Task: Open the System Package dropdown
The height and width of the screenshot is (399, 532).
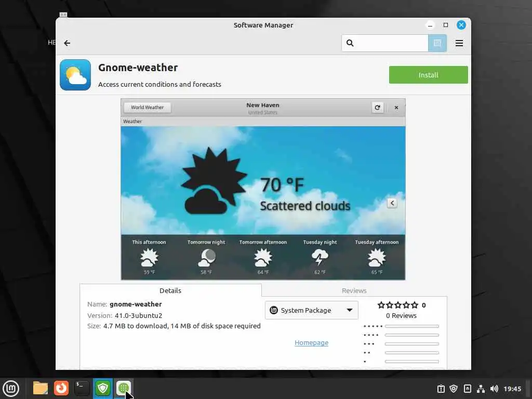Action: point(312,310)
